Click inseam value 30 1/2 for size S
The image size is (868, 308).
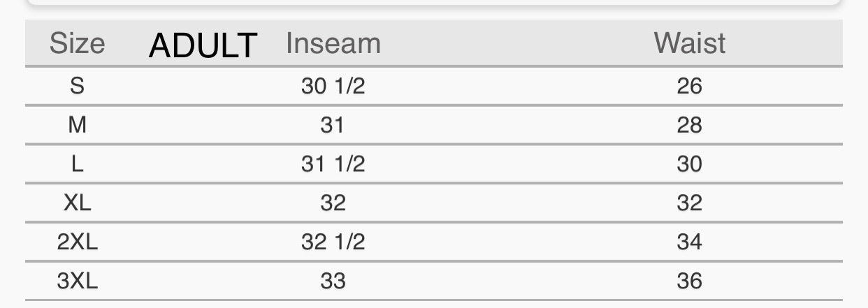(x=333, y=87)
